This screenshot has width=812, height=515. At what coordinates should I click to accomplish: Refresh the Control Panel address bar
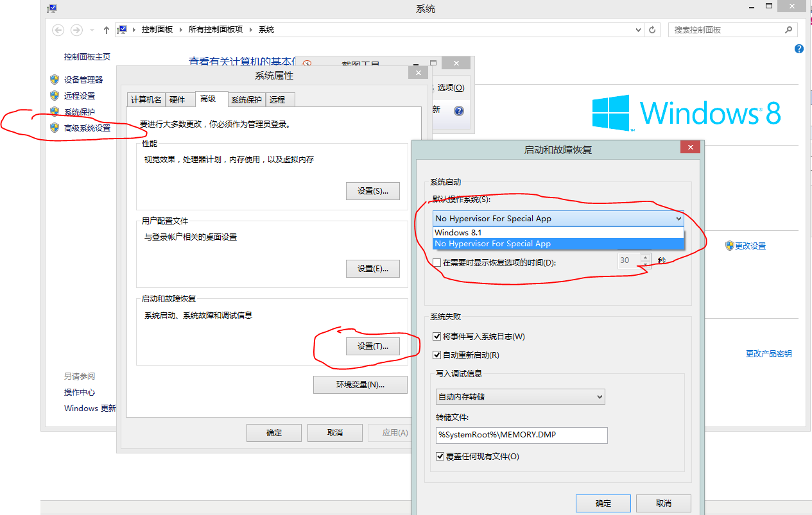coord(653,30)
